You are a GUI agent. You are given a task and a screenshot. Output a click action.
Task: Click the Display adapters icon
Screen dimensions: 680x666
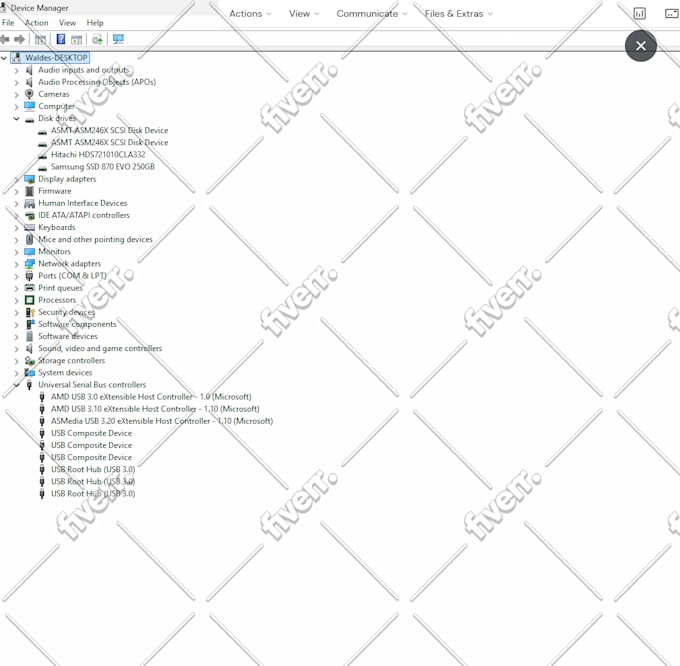[x=29, y=179]
